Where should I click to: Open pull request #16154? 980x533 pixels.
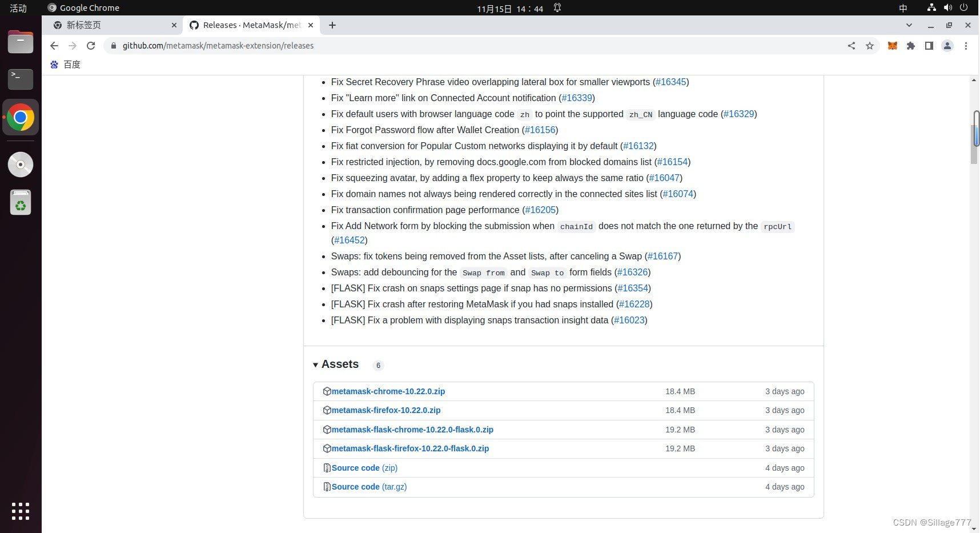[x=673, y=162]
